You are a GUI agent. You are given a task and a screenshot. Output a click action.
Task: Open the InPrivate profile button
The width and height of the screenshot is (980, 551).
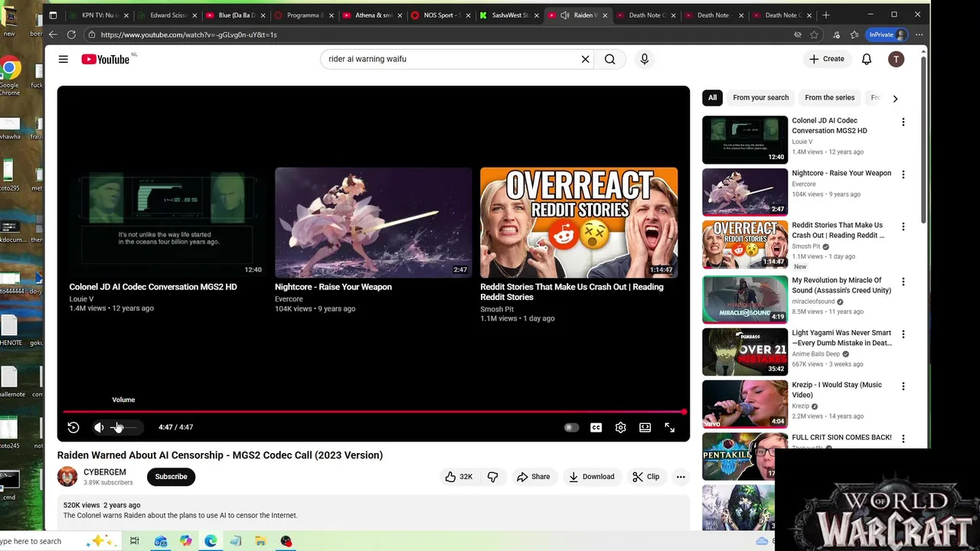coord(887,34)
